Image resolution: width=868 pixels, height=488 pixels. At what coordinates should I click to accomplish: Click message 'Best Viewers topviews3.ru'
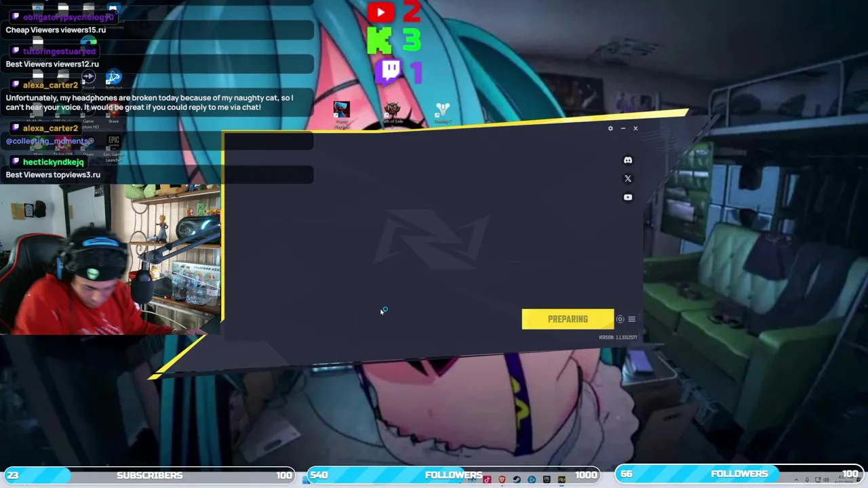pyautogui.click(x=53, y=175)
